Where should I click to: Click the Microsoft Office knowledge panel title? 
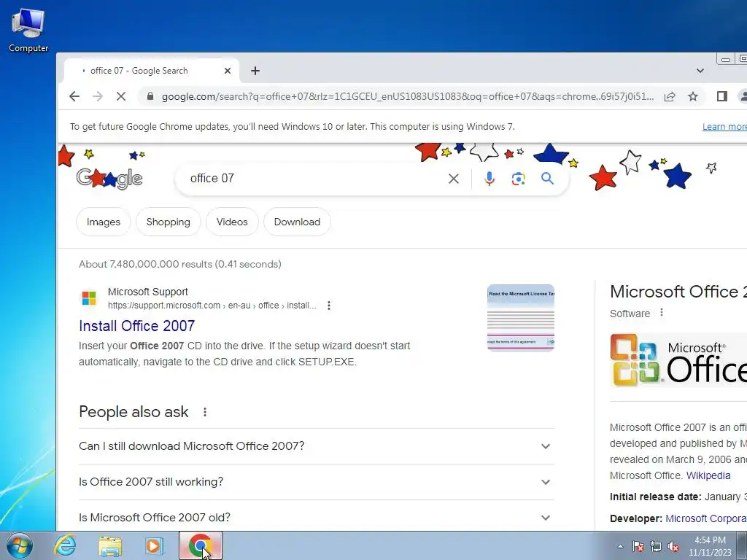click(678, 292)
